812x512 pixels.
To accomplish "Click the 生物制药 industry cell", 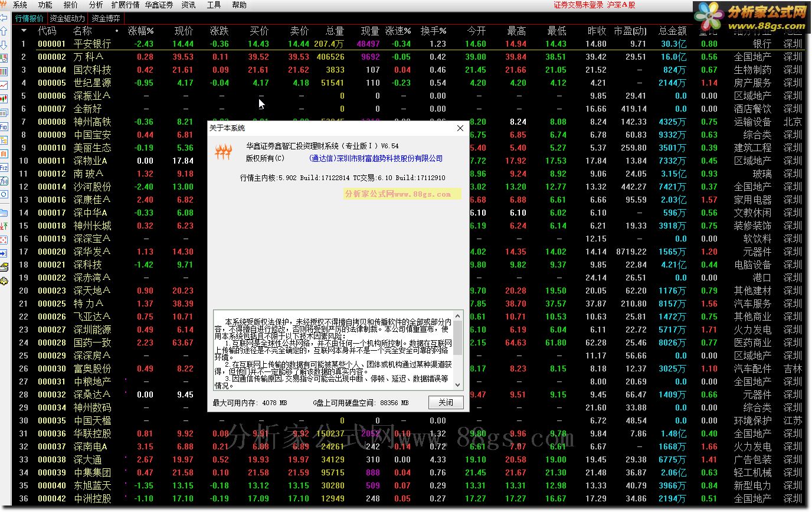I will 752,70.
